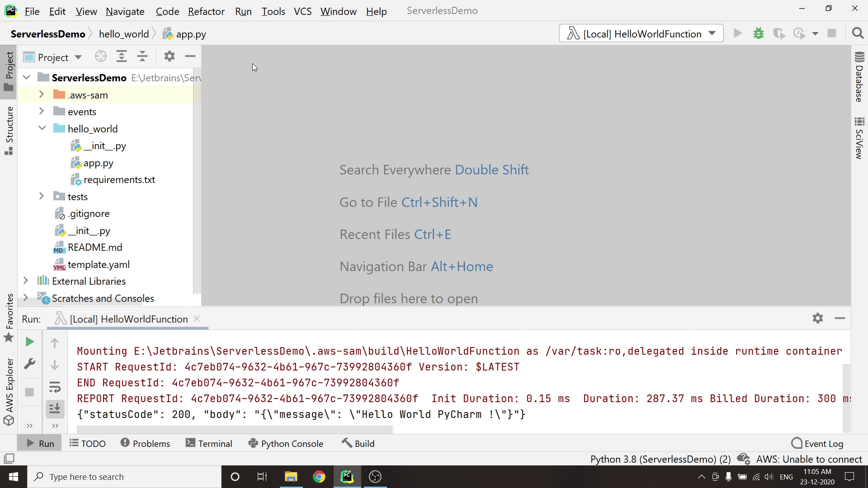This screenshot has height=488, width=868.
Task: Open Search Everywhere magnifier icon
Action: coord(858,33)
